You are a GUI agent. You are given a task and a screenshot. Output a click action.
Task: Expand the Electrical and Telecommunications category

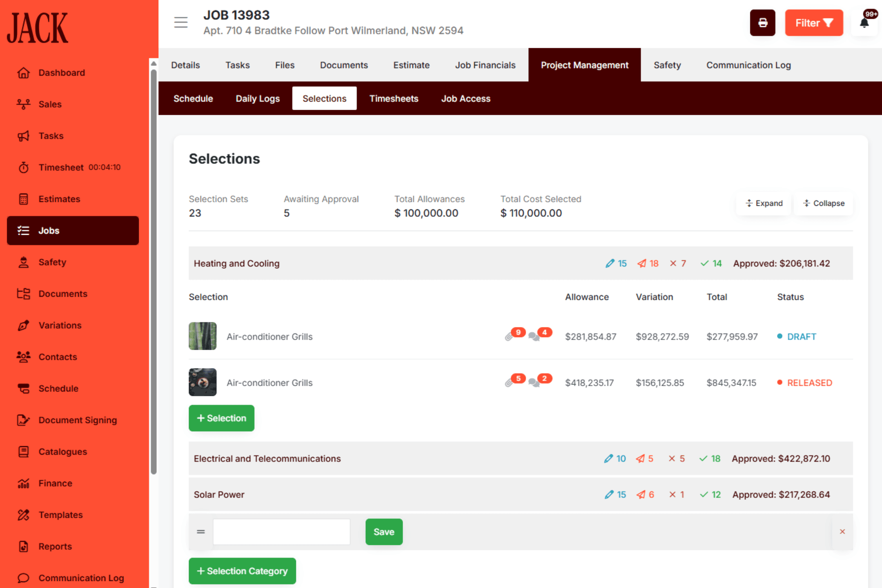coord(267,458)
